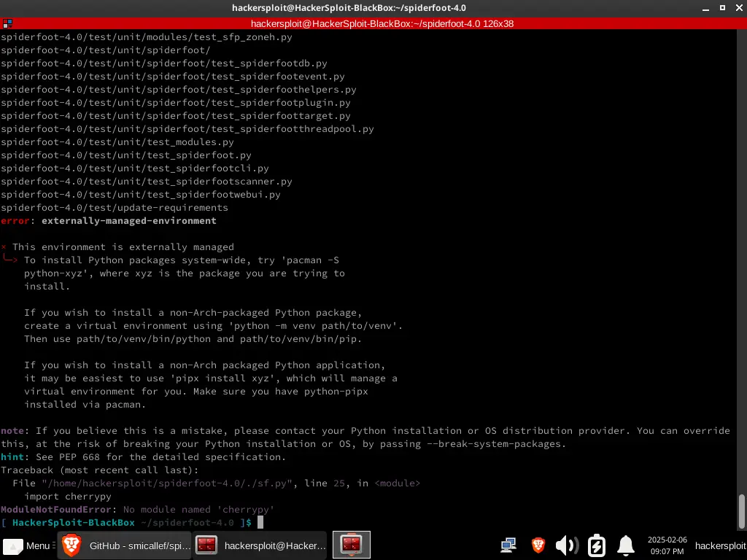Screen dimensions: 747x560
Task: Open the Terminator grouping icon in the red title bar
Action: (7, 23)
